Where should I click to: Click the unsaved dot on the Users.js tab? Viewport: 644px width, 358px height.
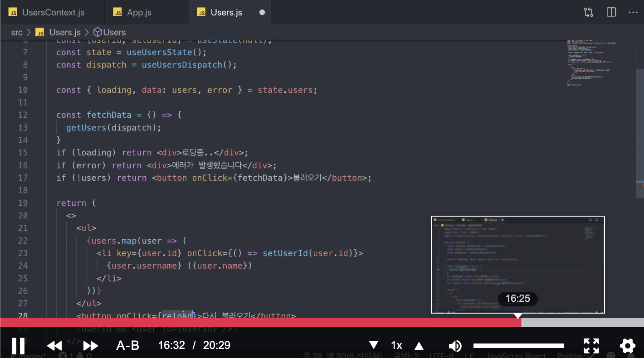[262, 12]
